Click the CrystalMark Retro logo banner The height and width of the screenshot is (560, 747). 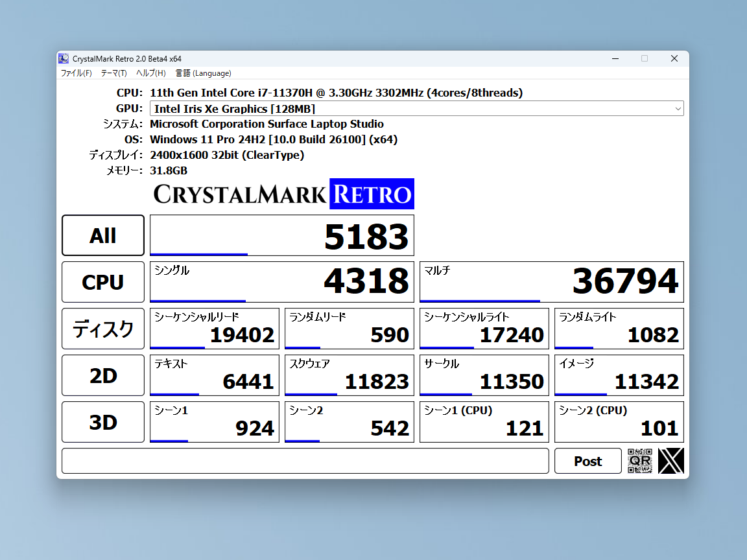click(283, 194)
